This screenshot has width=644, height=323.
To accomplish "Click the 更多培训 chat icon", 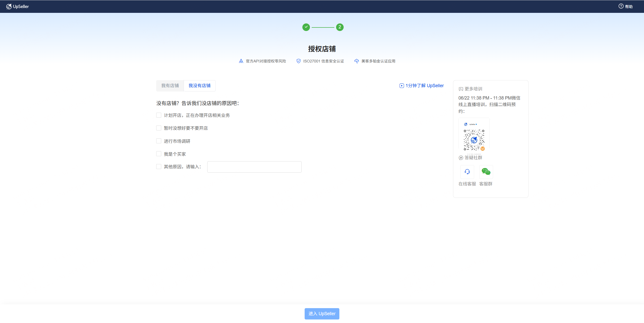I will (x=461, y=89).
